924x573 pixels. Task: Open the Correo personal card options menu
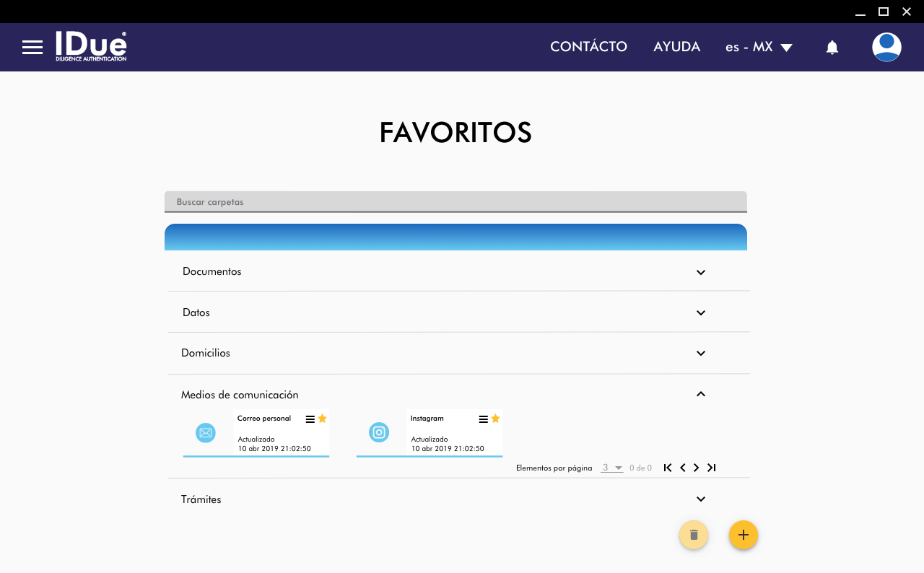pos(310,419)
